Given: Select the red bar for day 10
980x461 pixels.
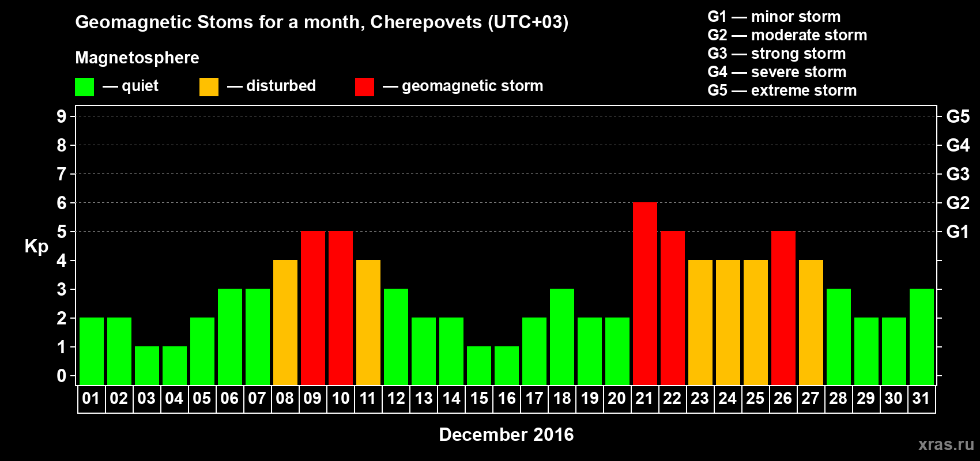Looking at the screenshot, I should point(341,308).
